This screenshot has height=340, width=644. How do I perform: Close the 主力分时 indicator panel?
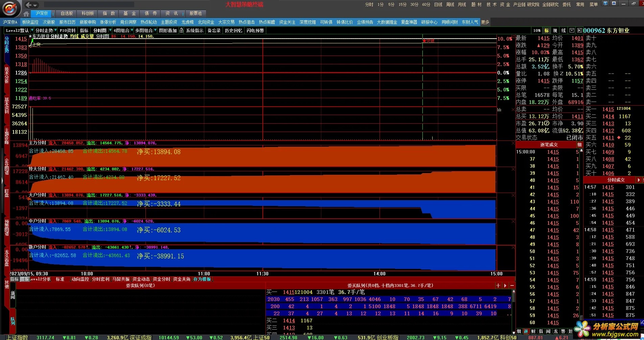pyautogui.click(x=513, y=143)
